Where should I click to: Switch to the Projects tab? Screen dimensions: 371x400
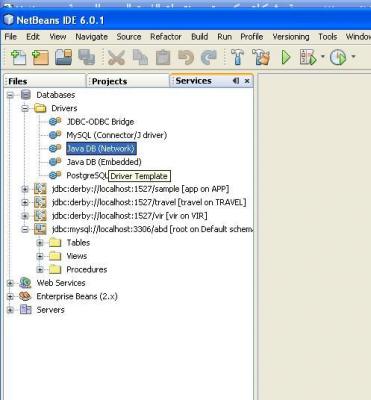pyautogui.click(x=128, y=81)
